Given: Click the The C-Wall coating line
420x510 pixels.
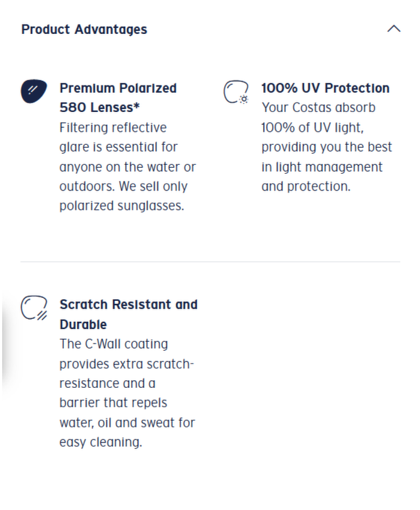Looking at the screenshot, I should [x=113, y=344].
